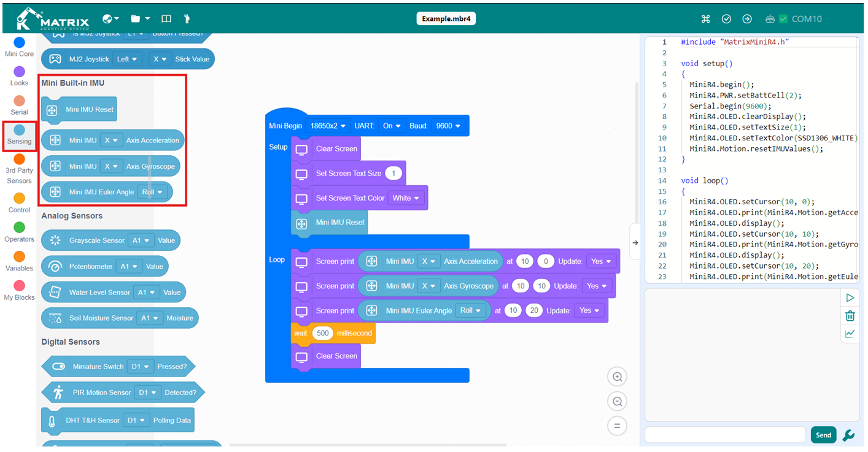The width and height of the screenshot is (868, 452).
Task: Click the command-symbol icon in header
Action: pyautogui.click(x=705, y=19)
